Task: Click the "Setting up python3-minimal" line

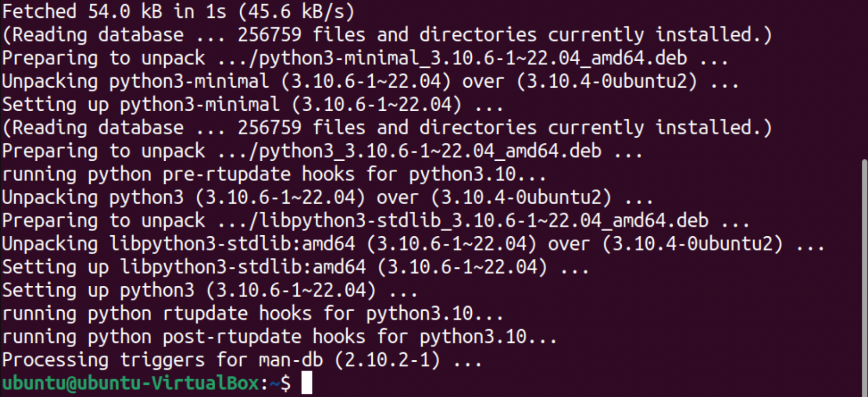Action: [252, 105]
